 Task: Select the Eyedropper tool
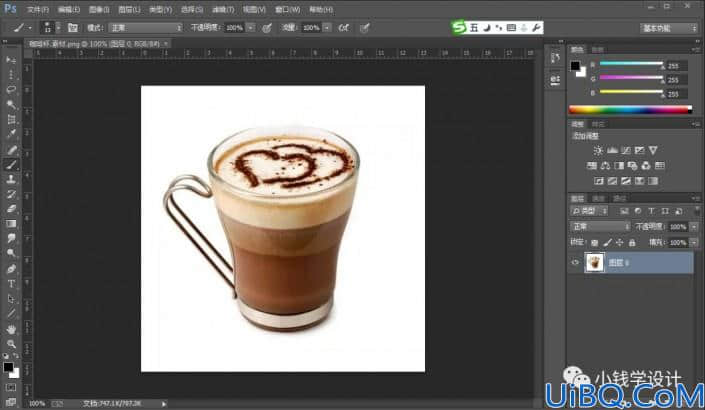click(x=11, y=134)
